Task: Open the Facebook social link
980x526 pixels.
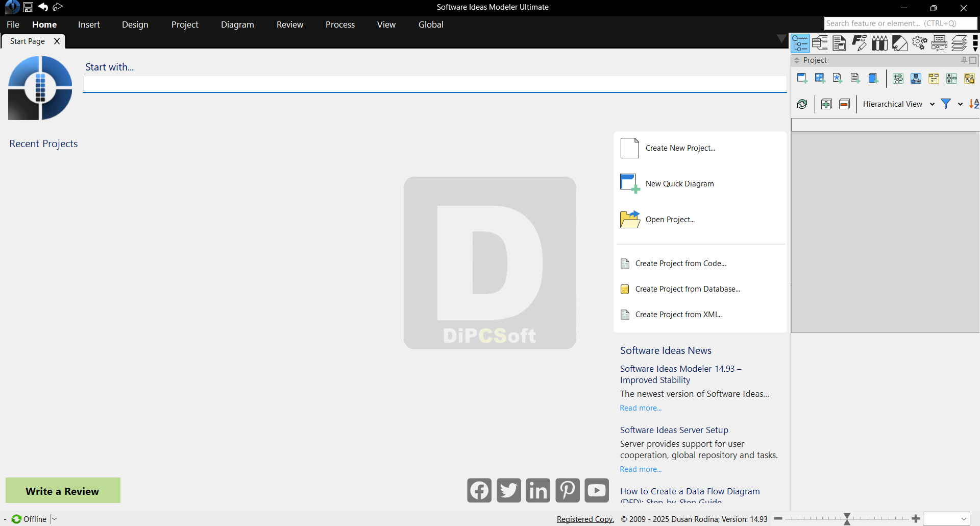Action: (479, 490)
